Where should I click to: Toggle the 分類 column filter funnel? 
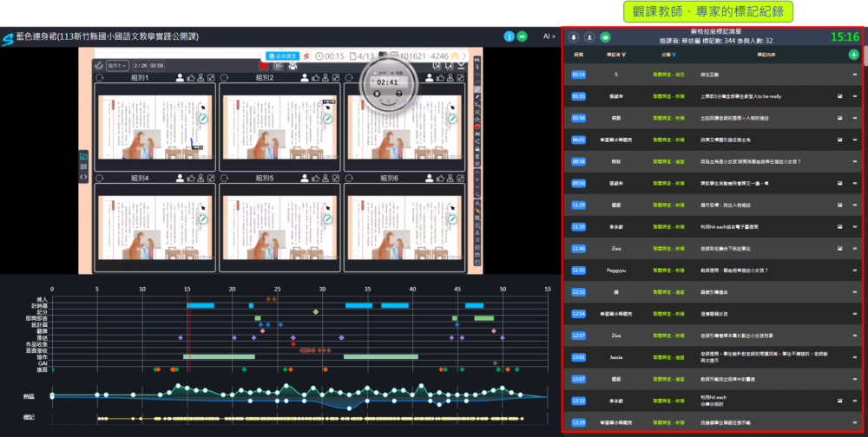pyautogui.click(x=672, y=55)
